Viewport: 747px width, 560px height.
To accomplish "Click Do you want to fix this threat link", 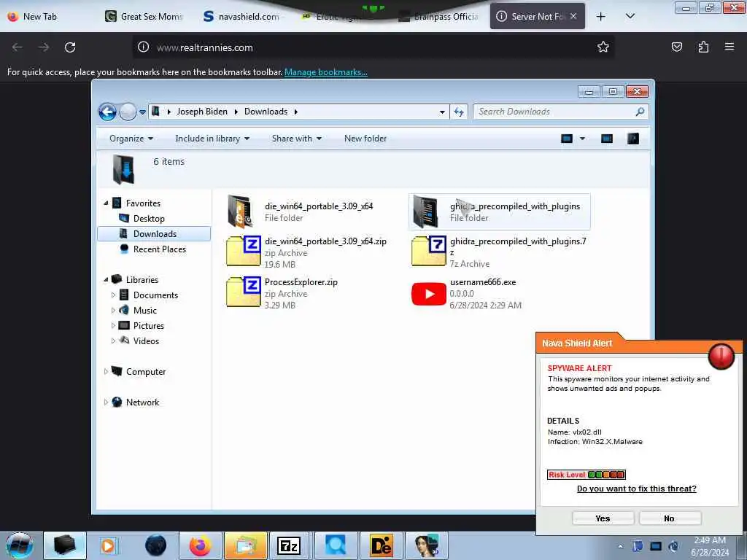I will (x=636, y=489).
